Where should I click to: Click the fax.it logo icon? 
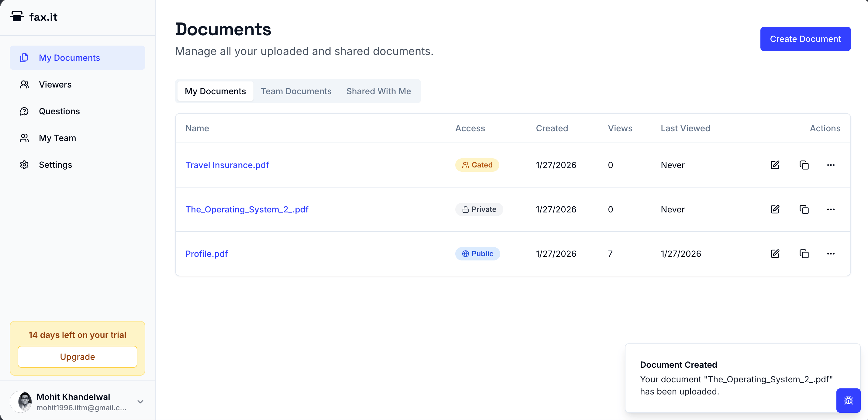click(x=17, y=16)
